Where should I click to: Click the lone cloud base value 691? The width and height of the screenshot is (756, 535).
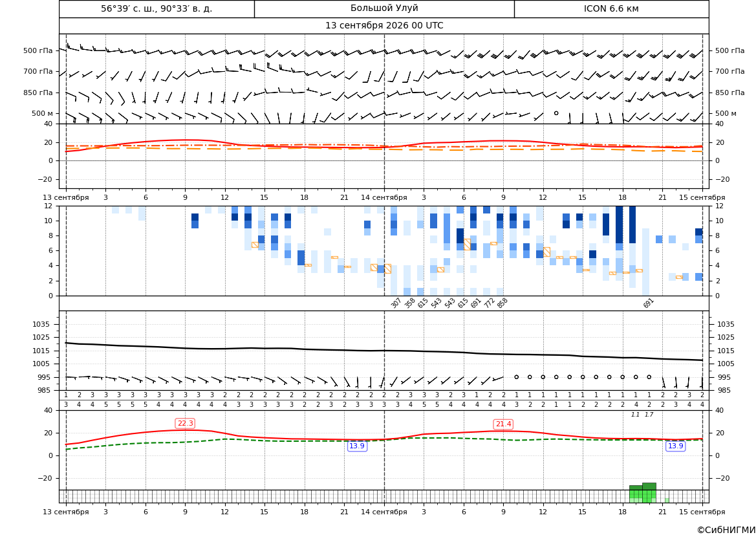649,303
